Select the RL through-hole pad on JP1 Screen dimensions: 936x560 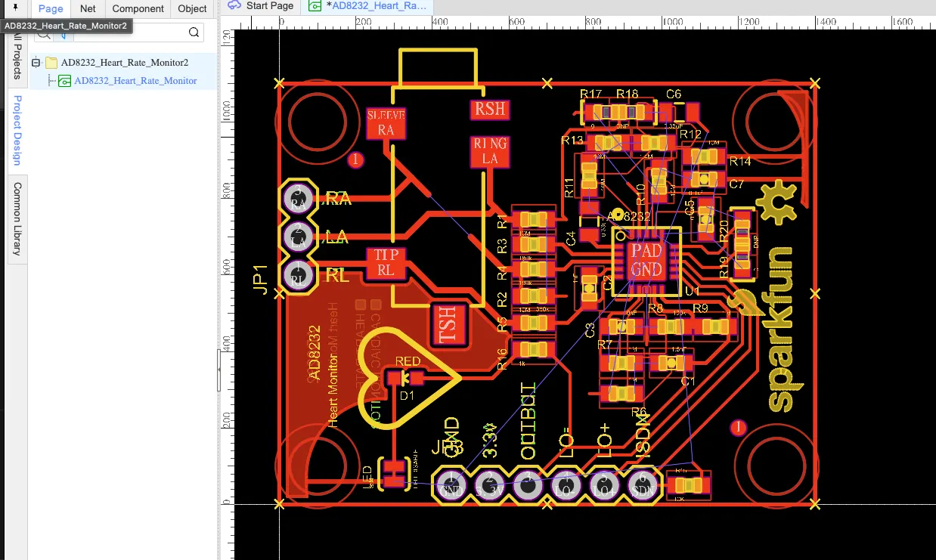pos(299,276)
